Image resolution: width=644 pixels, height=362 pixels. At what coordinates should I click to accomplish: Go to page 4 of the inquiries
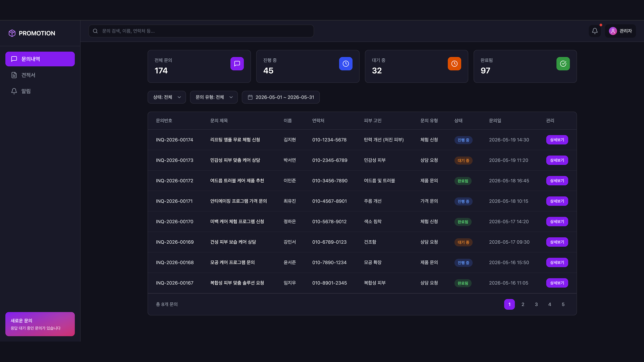tap(550, 304)
